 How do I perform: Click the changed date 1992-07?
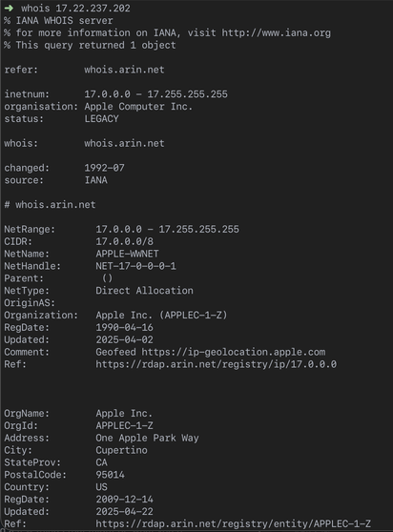click(105, 168)
